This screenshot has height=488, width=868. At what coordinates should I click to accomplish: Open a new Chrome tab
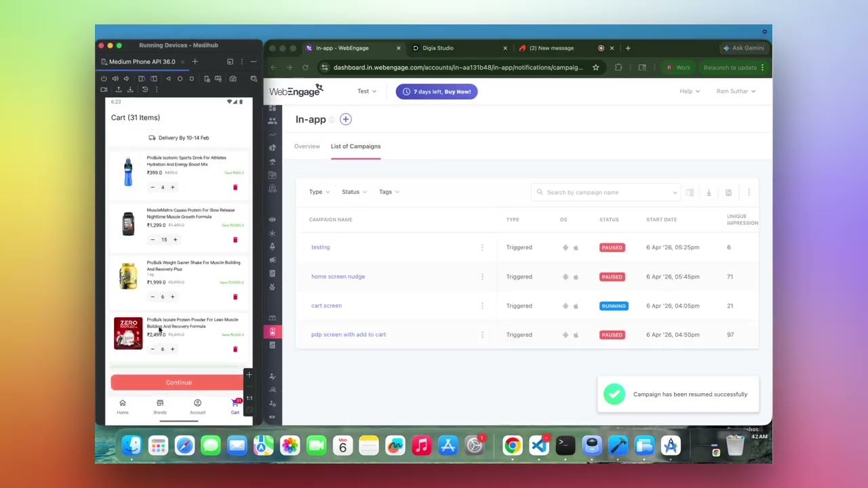coord(628,48)
